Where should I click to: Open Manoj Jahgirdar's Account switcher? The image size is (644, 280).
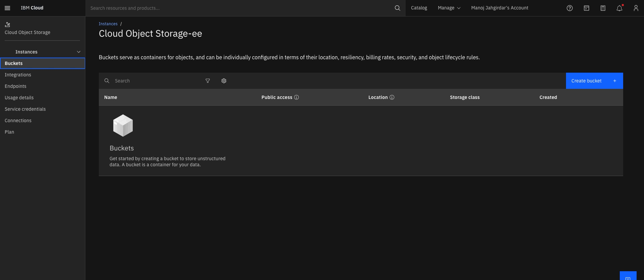click(x=499, y=8)
